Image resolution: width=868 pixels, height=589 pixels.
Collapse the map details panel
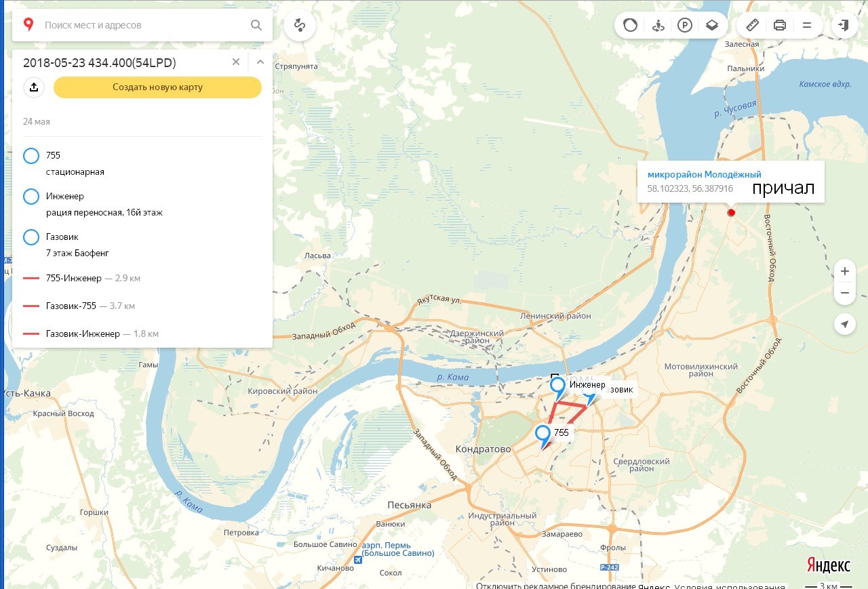[x=260, y=62]
